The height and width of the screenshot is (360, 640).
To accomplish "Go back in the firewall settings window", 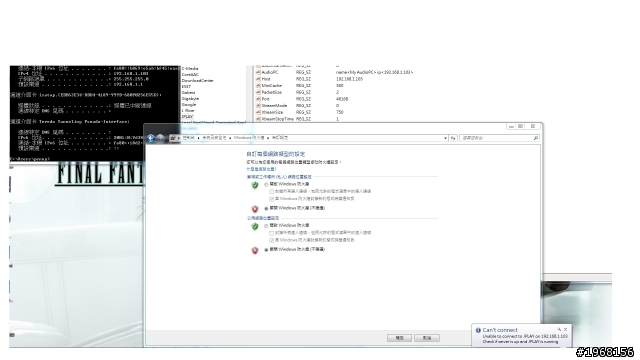I will coord(151,138).
